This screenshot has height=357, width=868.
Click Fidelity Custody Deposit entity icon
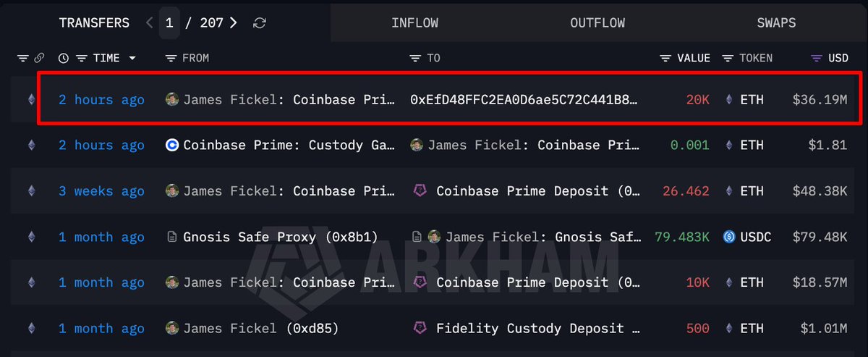[420, 328]
